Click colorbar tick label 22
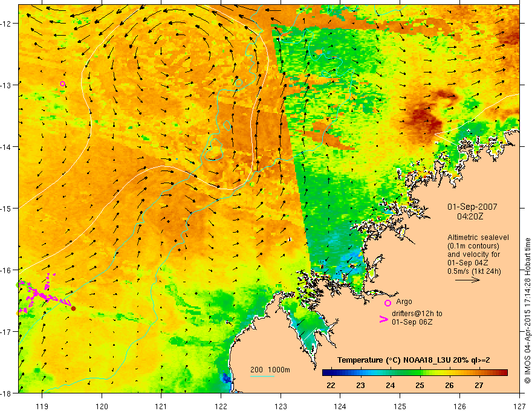Viewport: 532px width, 411px height. (331, 385)
